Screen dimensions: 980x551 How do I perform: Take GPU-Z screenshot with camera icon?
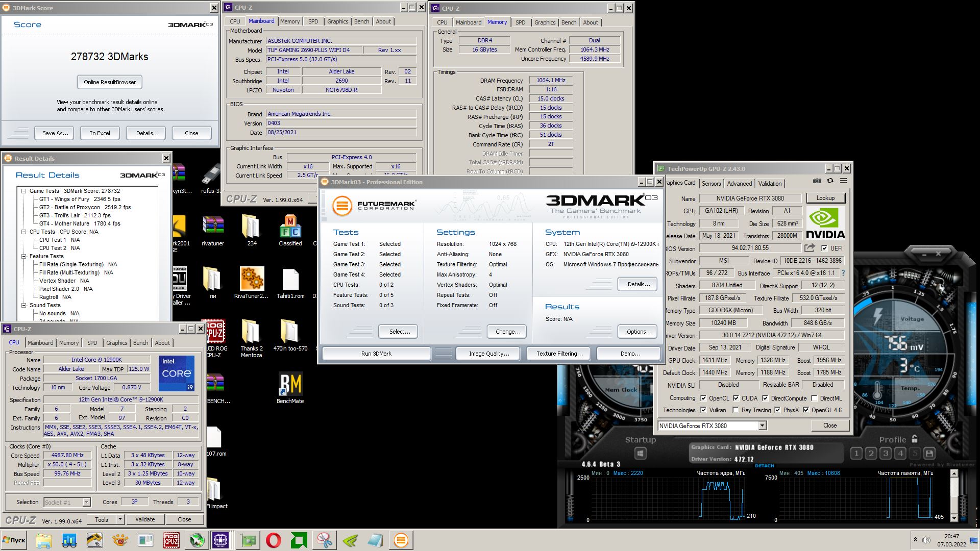coord(817,181)
